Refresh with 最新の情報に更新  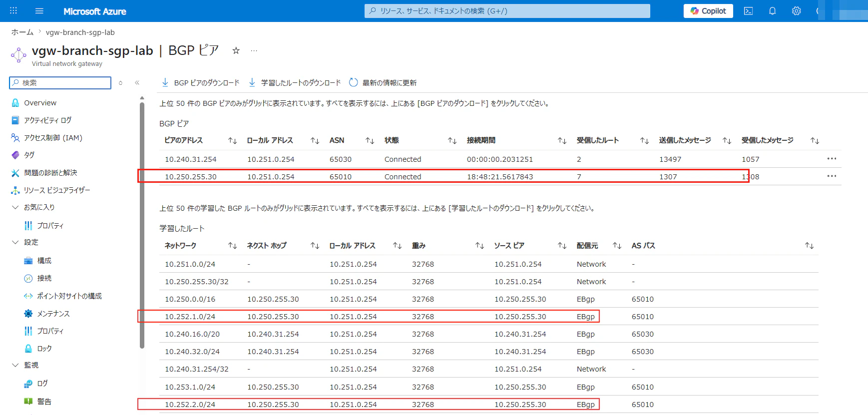(x=383, y=83)
